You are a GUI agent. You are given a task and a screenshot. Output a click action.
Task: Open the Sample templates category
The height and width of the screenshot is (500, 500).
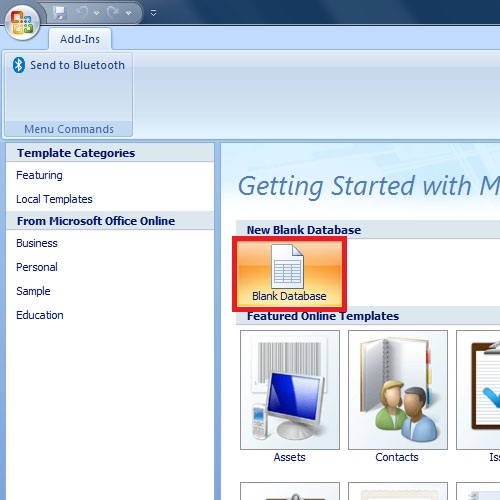point(33,291)
